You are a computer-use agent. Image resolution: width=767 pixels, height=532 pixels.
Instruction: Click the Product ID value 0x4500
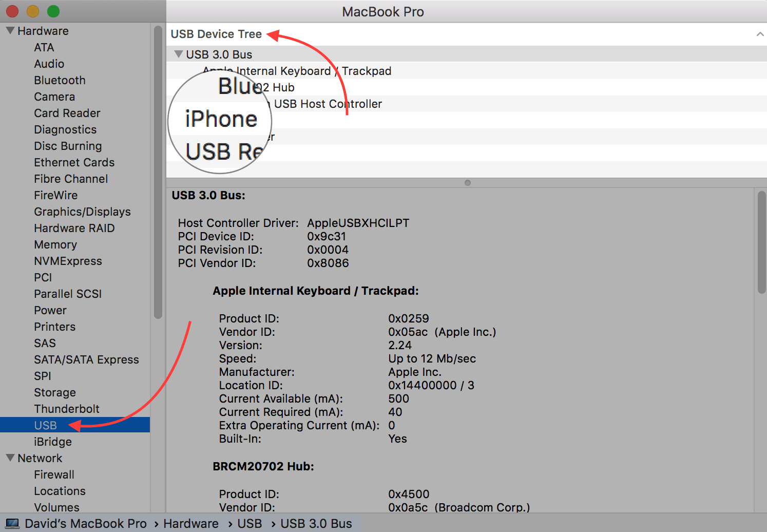409,494
